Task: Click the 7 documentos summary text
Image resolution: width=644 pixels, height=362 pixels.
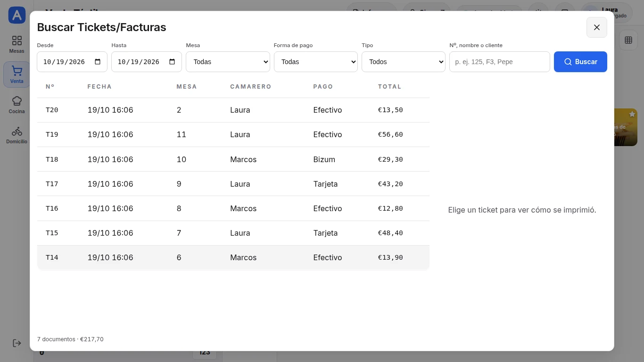Action: coord(70,339)
